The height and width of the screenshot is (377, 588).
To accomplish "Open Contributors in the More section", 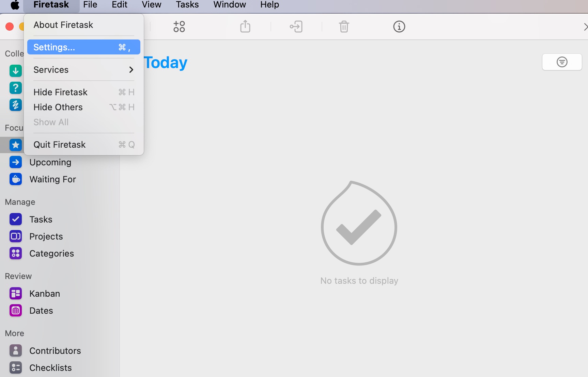I will click(x=55, y=351).
